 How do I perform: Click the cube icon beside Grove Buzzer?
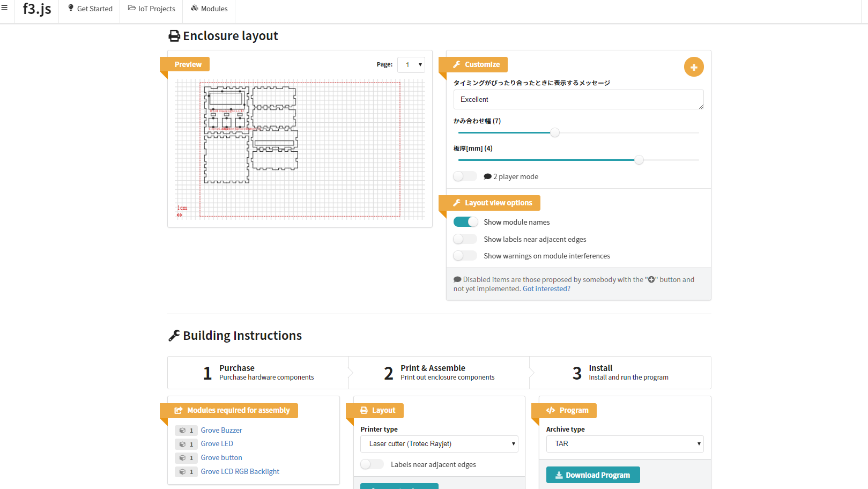[182, 431]
